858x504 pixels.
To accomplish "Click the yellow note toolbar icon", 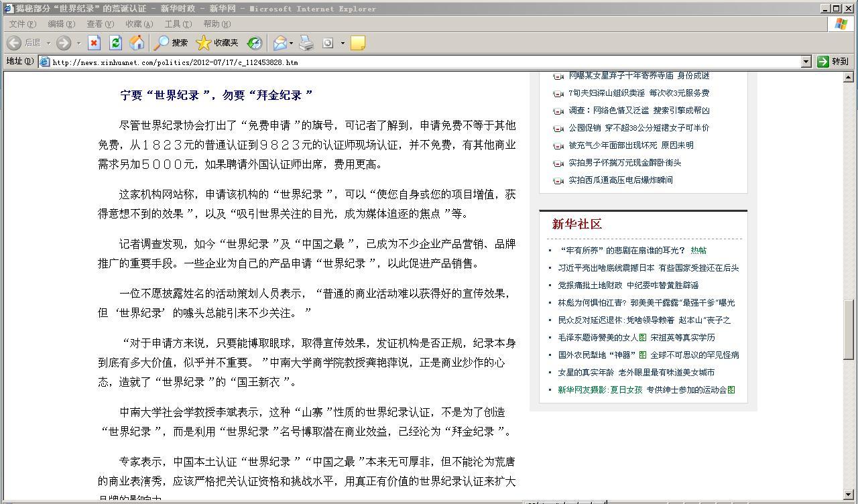I will pos(358,43).
